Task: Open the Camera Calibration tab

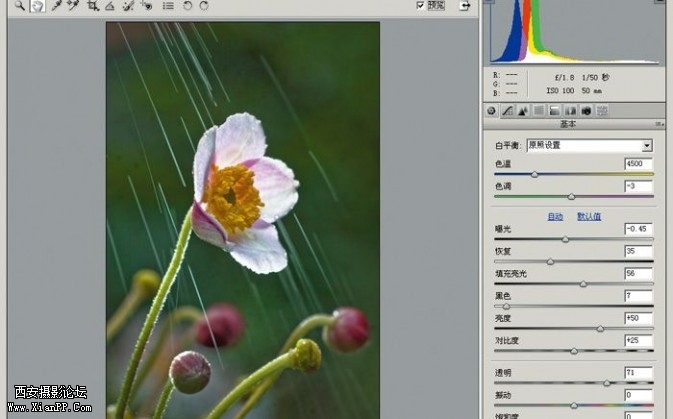Action: coord(587,111)
